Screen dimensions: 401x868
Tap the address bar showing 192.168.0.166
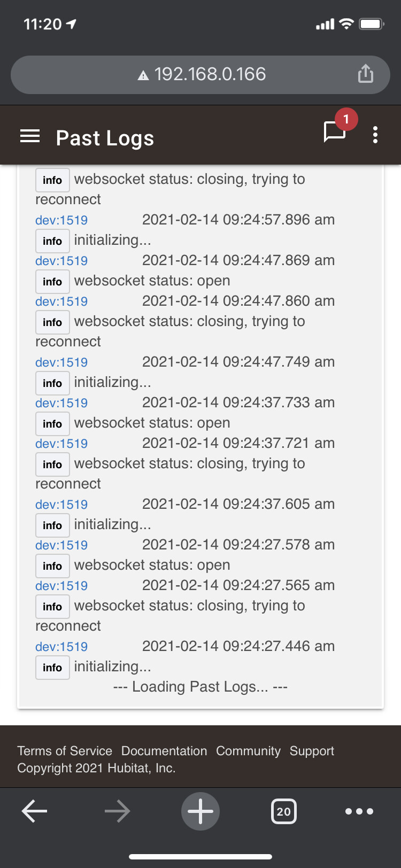tap(210, 74)
